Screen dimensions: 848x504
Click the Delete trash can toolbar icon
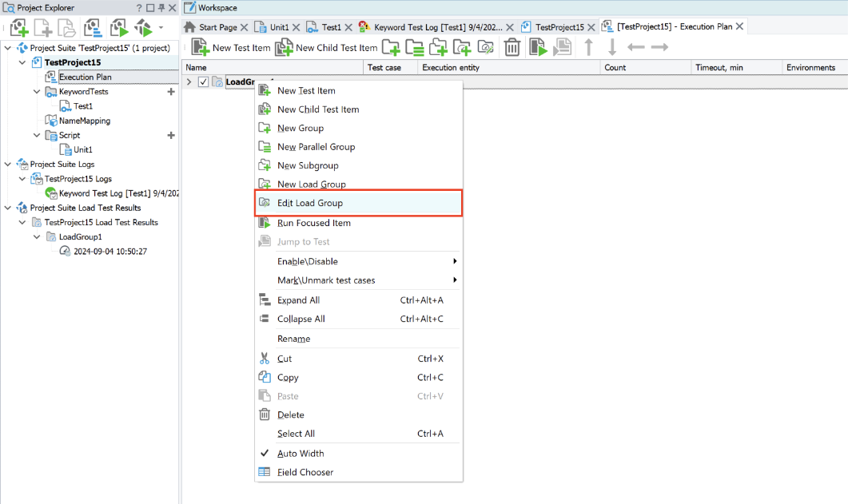[512, 48]
